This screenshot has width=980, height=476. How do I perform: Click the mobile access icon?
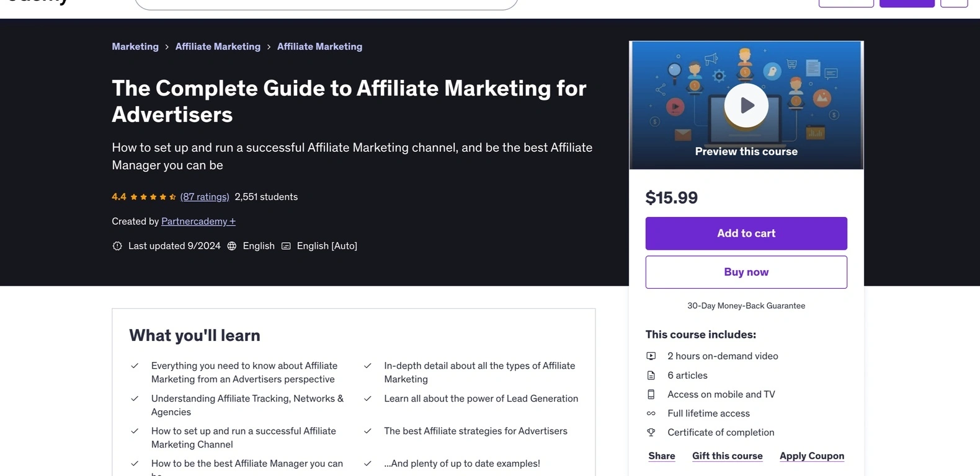click(x=651, y=394)
